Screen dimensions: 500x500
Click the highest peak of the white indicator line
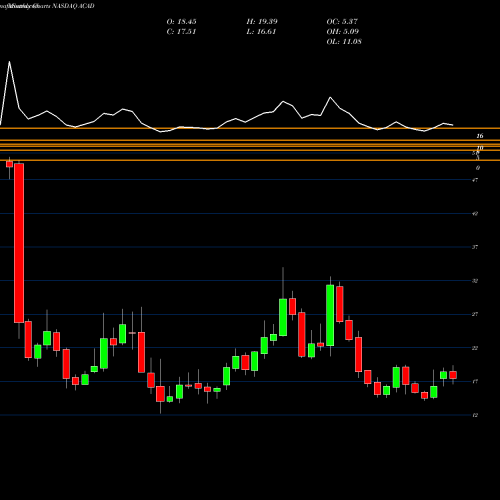[9, 62]
